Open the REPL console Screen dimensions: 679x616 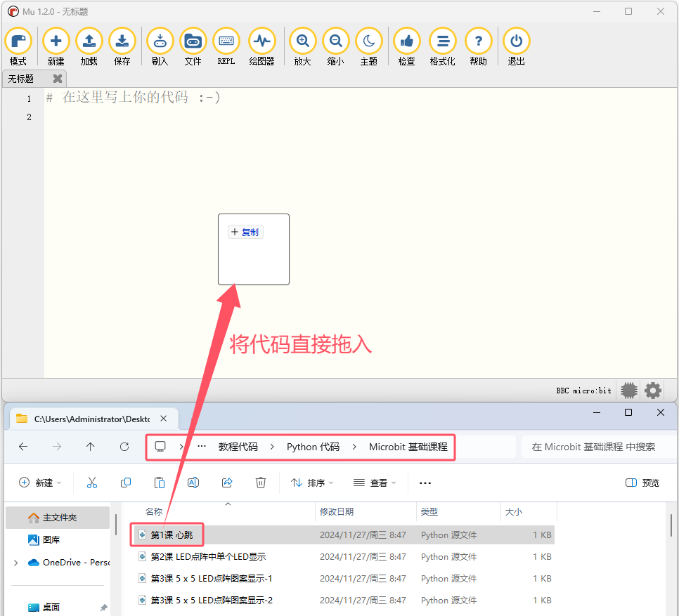[x=226, y=46]
